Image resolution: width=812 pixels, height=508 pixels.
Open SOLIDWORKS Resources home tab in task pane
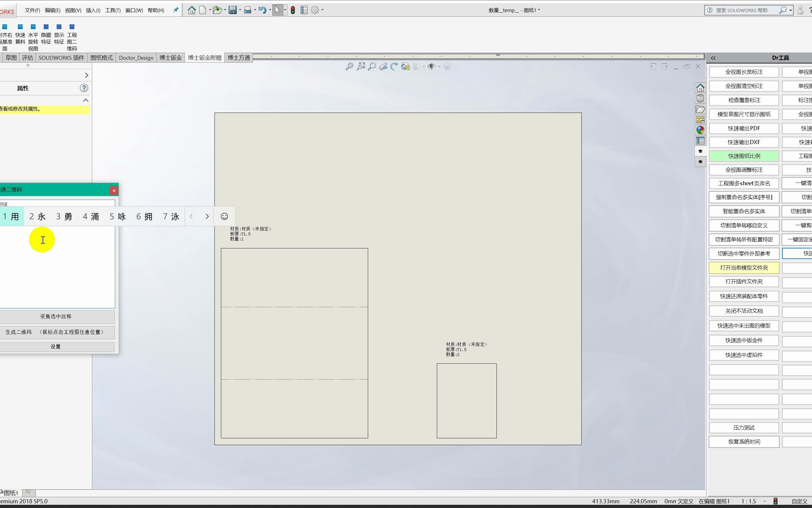tap(700, 88)
